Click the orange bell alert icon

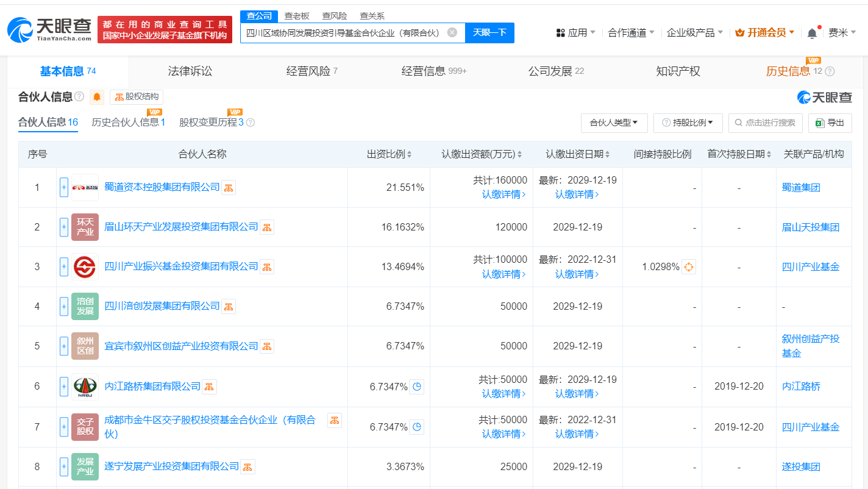98,97
